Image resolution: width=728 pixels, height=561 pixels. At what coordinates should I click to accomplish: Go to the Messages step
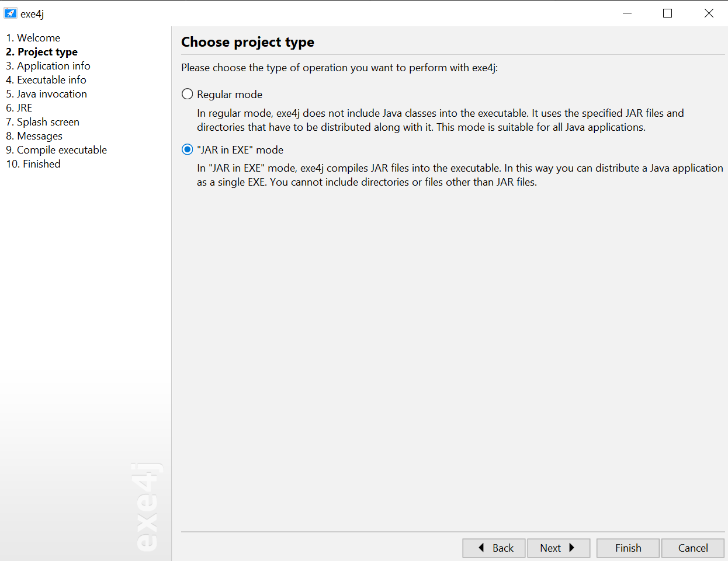pyautogui.click(x=34, y=136)
